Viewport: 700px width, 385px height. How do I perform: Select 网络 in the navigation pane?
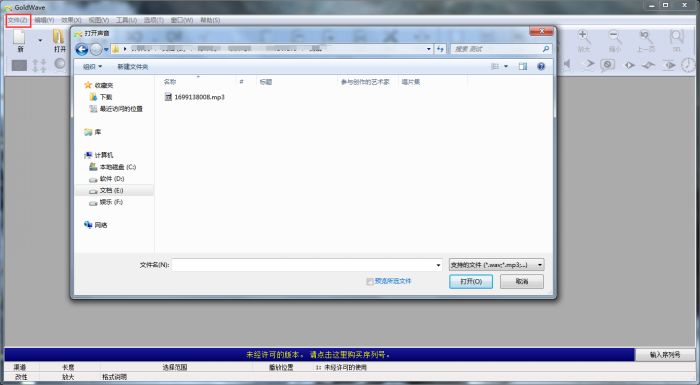(x=96, y=225)
